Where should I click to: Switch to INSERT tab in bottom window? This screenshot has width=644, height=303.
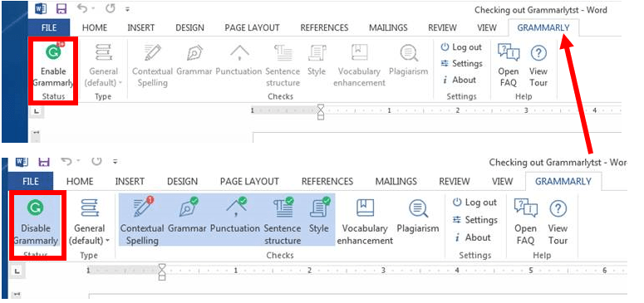pyautogui.click(x=130, y=181)
